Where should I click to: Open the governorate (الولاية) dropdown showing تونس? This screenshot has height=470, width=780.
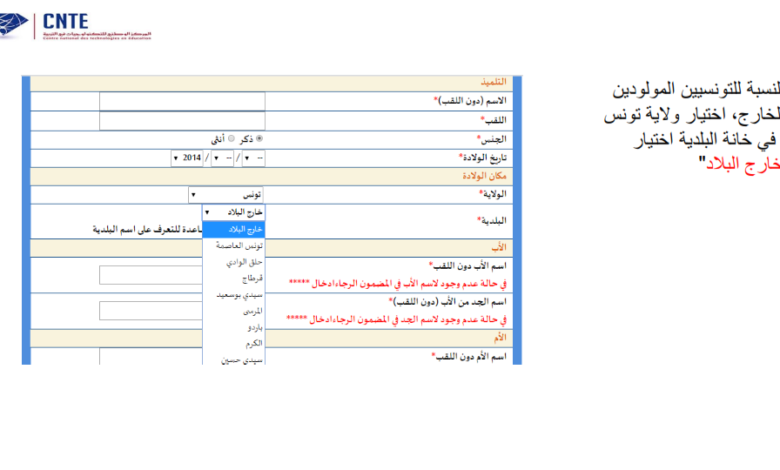[226, 194]
